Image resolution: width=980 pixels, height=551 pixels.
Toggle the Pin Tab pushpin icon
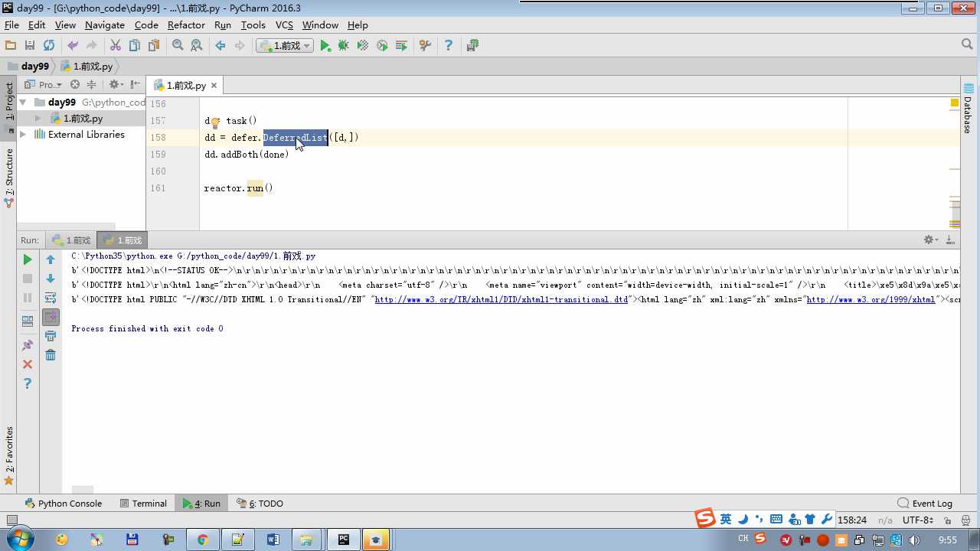pyautogui.click(x=28, y=345)
